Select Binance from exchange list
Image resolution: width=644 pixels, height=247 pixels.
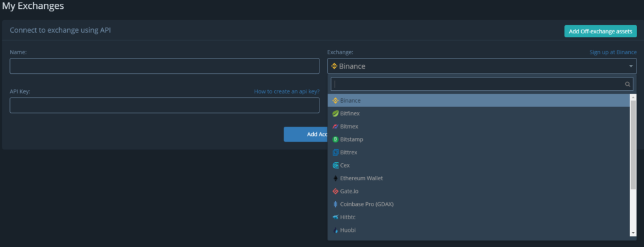pos(479,100)
